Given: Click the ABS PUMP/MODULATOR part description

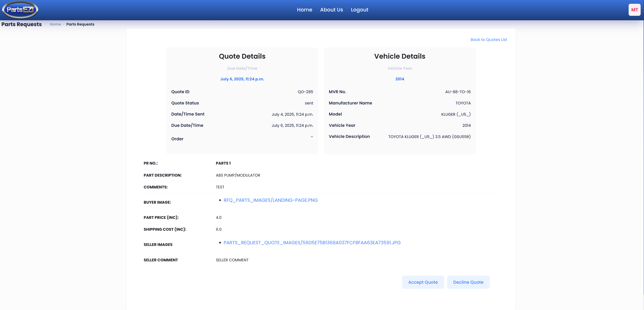Looking at the screenshot, I should pos(238,175).
